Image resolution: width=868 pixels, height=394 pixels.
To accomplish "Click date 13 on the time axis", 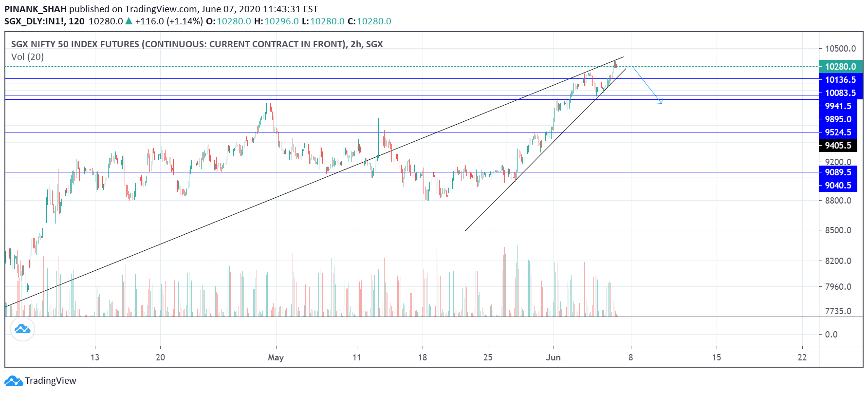I will click(95, 357).
